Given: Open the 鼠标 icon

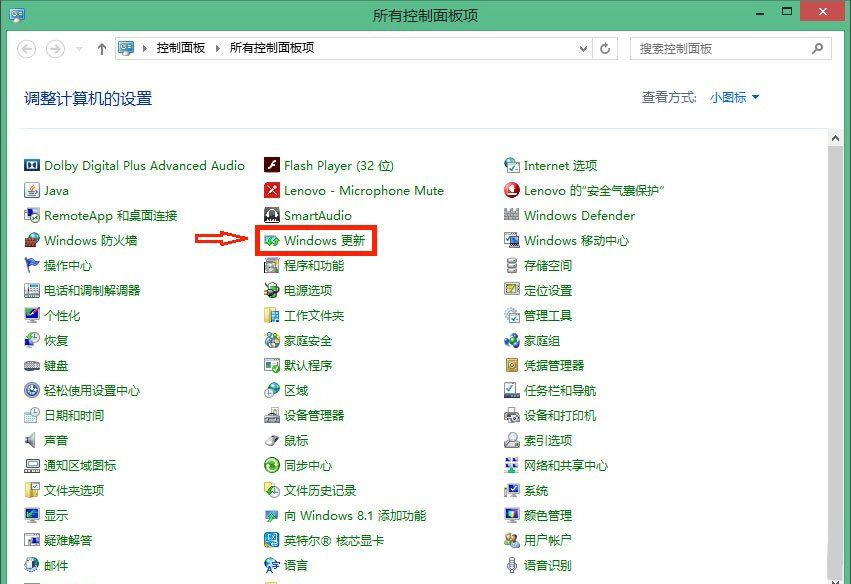Looking at the screenshot, I should click(272, 440).
